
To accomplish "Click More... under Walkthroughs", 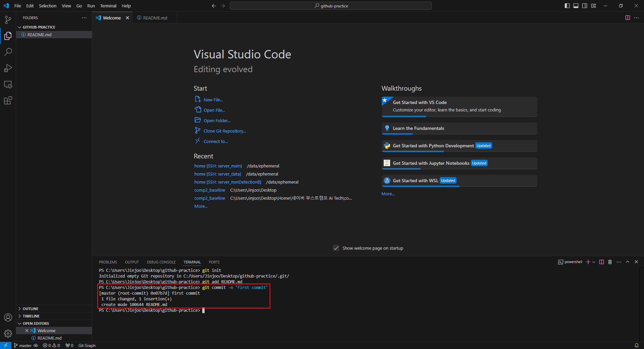I will click(388, 194).
